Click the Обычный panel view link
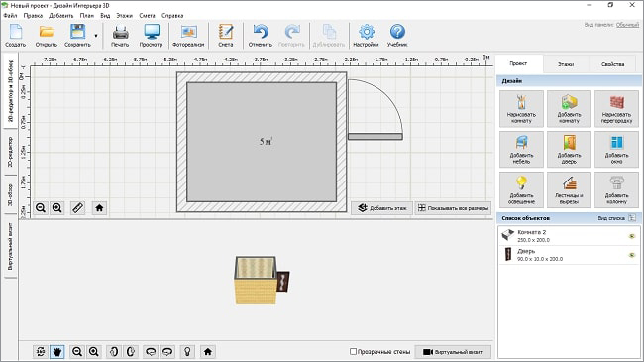Screen dimensions: 644x362 (x=627, y=25)
